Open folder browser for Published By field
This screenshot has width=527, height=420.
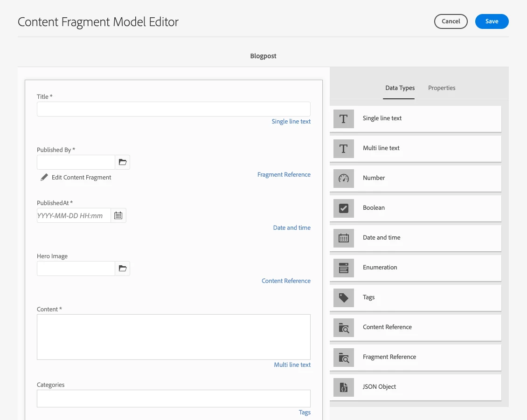[x=123, y=162]
